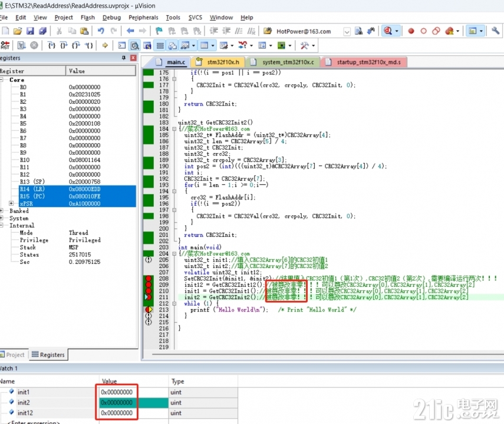Reset the CPU with the RST icon
Image resolution: width=504 pixels, height=424 pixels.
click(x=5, y=45)
